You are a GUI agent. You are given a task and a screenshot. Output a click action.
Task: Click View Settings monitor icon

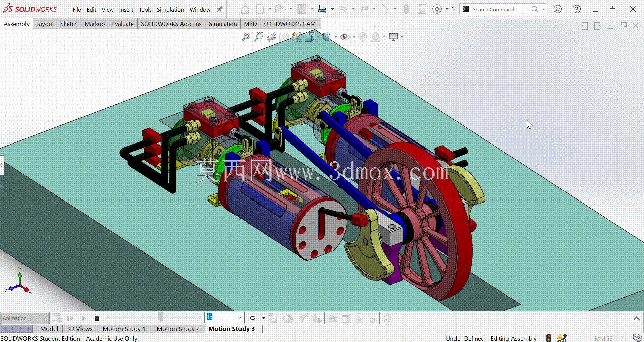pyautogui.click(x=393, y=37)
